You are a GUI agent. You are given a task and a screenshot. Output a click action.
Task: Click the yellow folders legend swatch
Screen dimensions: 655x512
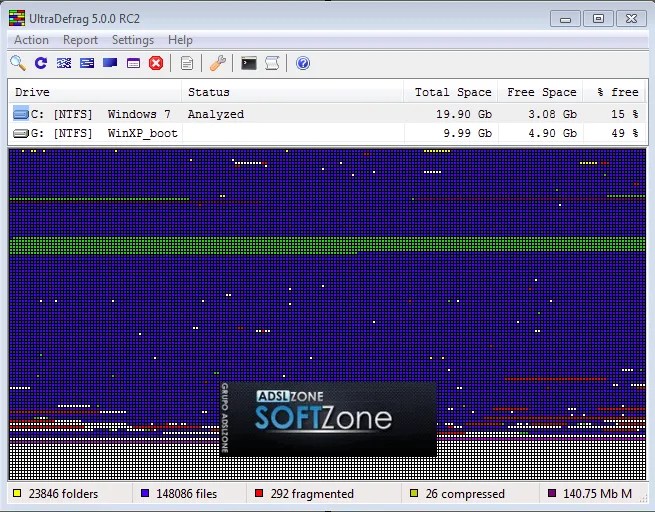(17, 493)
